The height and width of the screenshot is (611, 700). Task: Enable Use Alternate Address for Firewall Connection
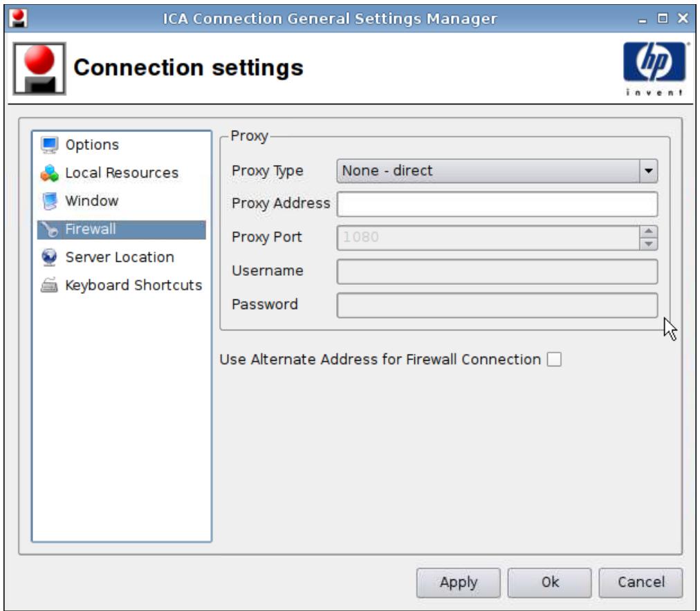(x=554, y=359)
